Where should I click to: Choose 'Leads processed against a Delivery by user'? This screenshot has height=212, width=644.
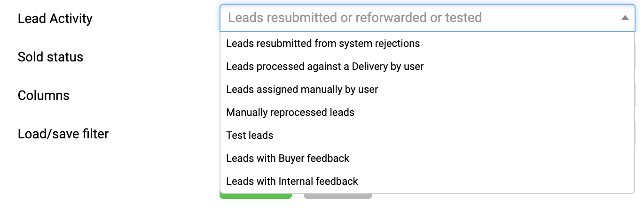325,67
